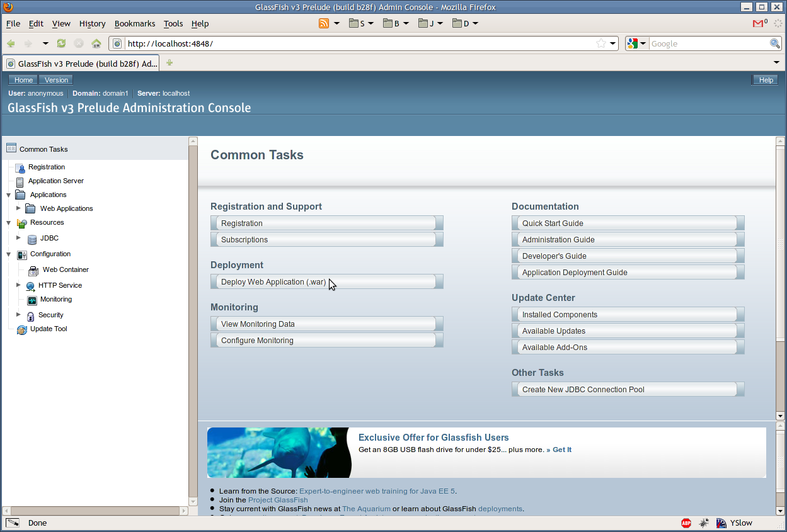Click the browser reload page icon
The image size is (787, 532).
click(x=61, y=43)
